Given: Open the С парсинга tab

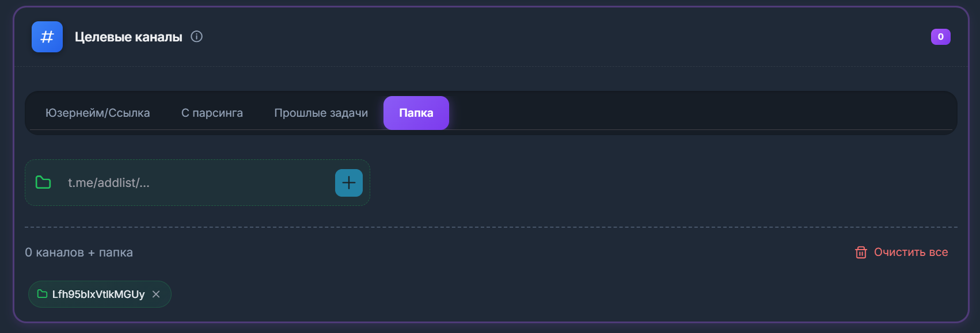Looking at the screenshot, I should (x=212, y=113).
